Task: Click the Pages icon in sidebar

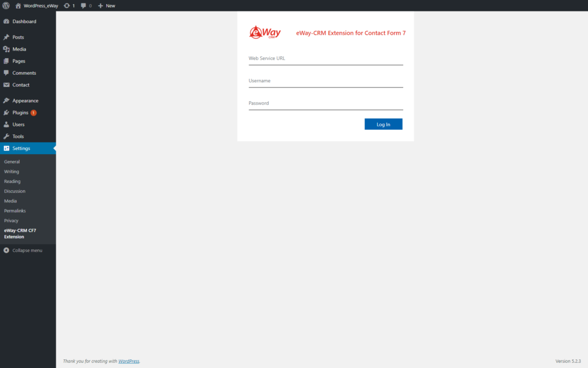Action: tap(6, 61)
